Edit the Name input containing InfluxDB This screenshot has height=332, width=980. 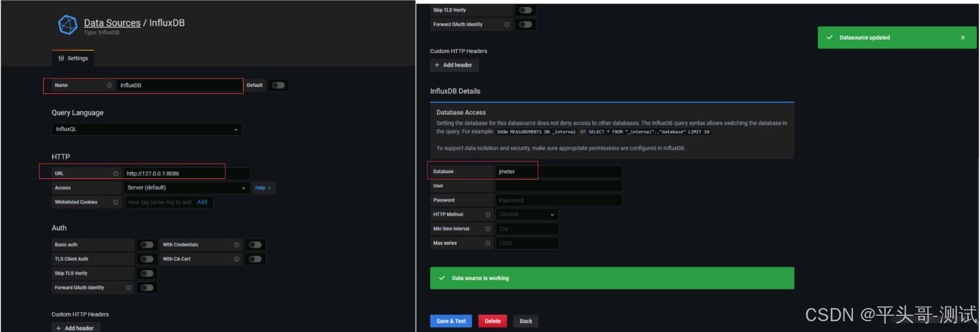[179, 86]
